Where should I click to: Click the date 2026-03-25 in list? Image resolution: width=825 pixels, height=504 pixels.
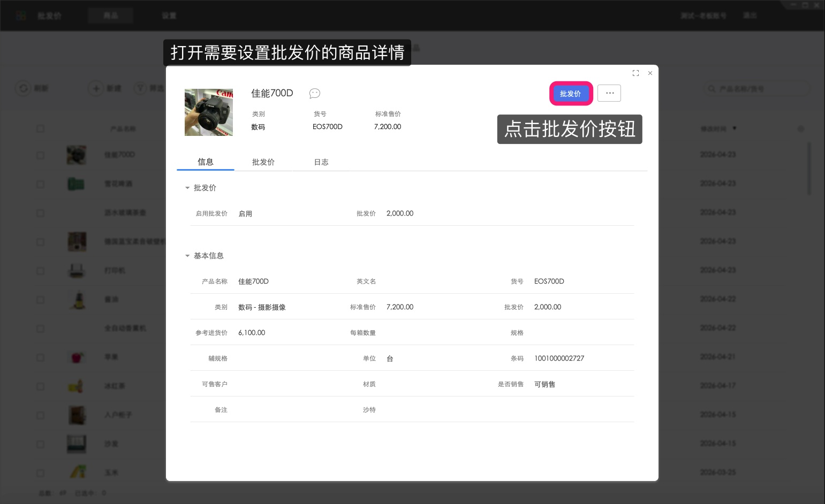(718, 472)
